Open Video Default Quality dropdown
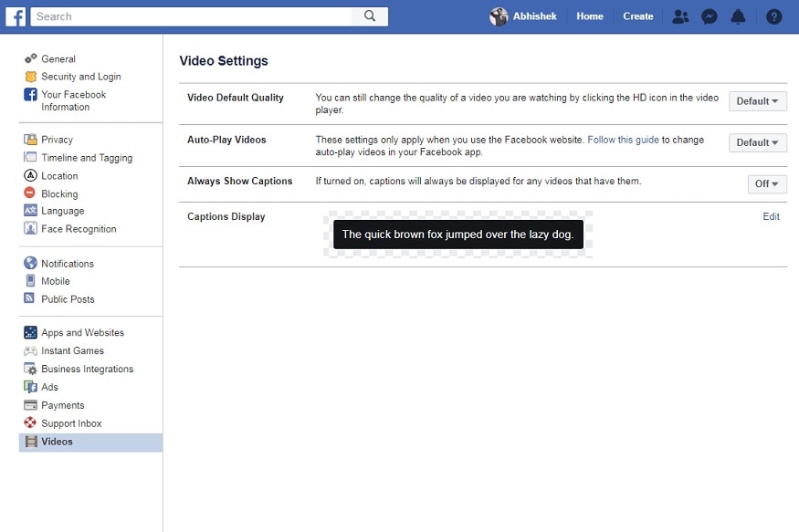 click(x=757, y=100)
